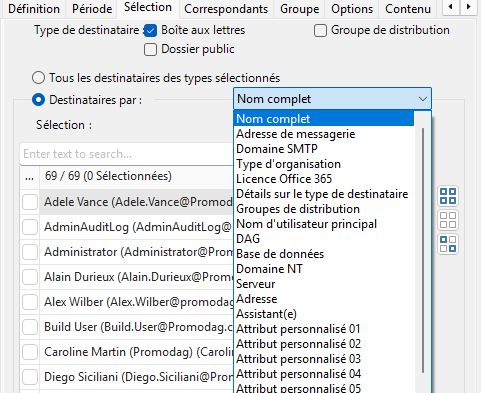Open the Options tab
Viewport: 481px width, 393px height.
click(352, 9)
